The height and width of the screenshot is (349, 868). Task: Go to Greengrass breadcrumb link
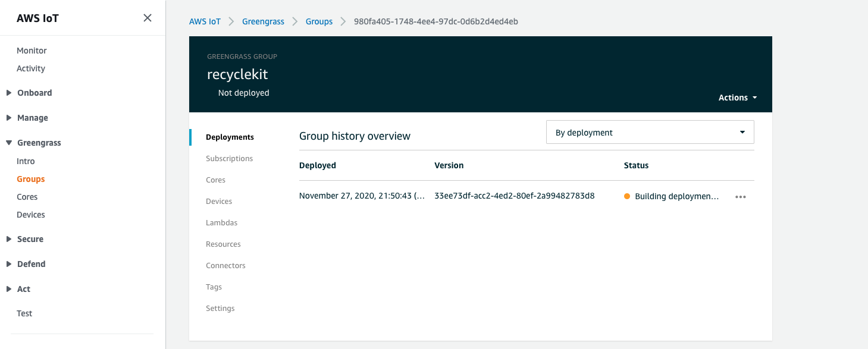[263, 21]
